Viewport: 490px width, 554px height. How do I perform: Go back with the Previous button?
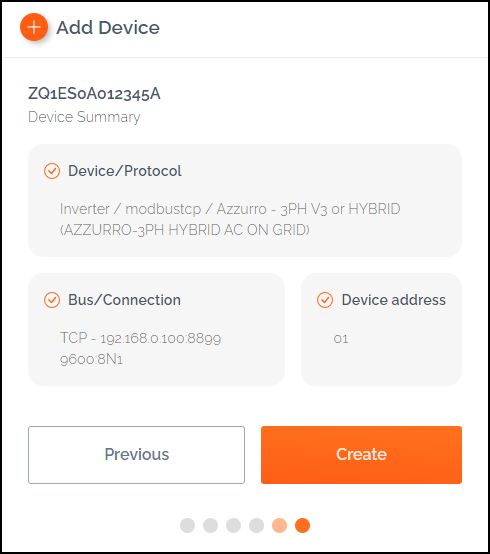[136, 455]
